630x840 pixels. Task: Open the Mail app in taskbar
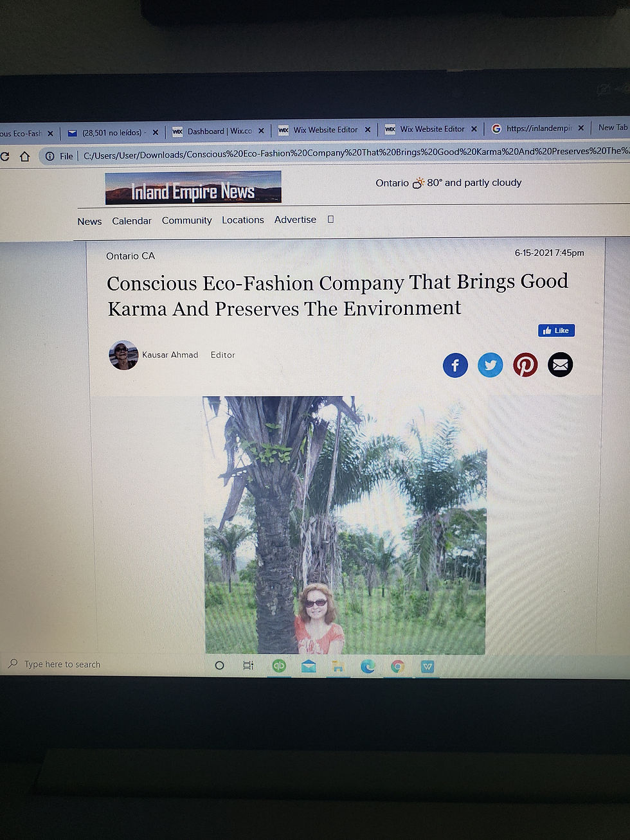click(x=309, y=666)
